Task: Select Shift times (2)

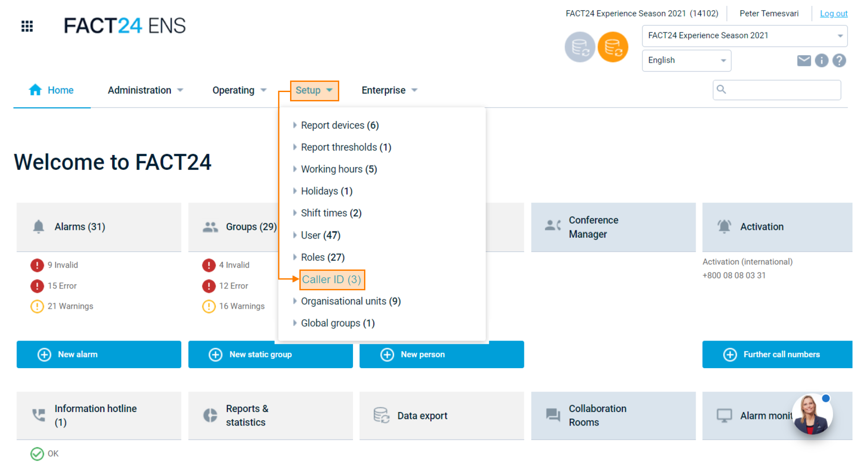Action: coord(331,213)
